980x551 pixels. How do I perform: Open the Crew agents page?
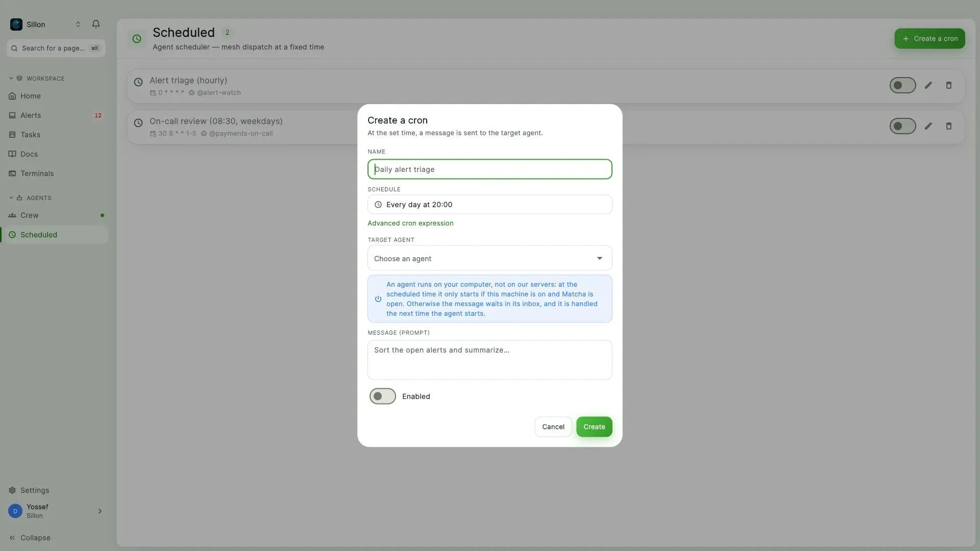point(55,215)
